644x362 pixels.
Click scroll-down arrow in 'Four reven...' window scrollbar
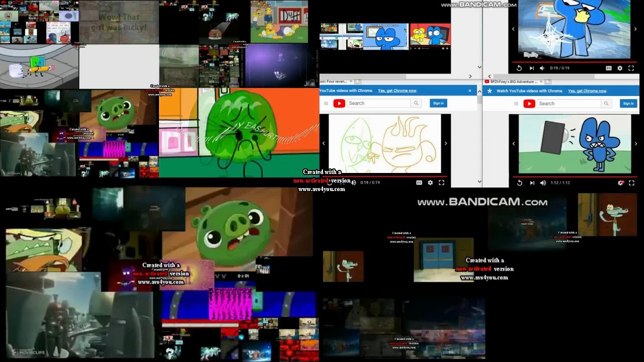tap(479, 182)
